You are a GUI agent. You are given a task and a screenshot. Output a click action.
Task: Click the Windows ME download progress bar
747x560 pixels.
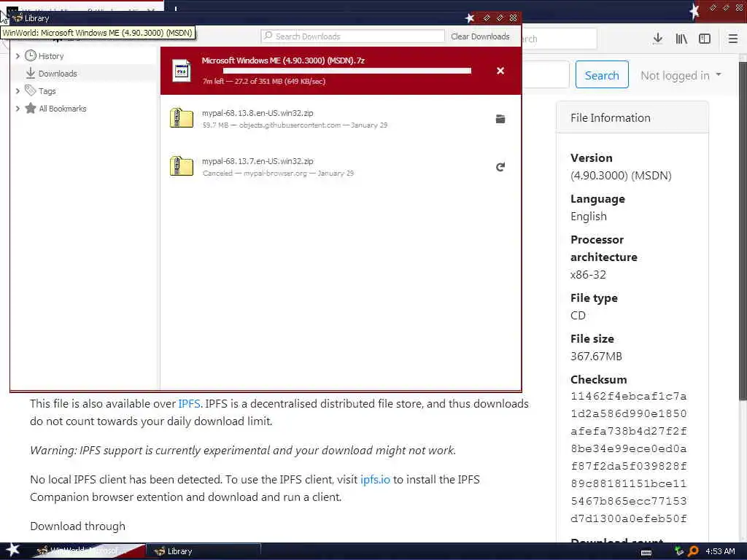(x=347, y=71)
